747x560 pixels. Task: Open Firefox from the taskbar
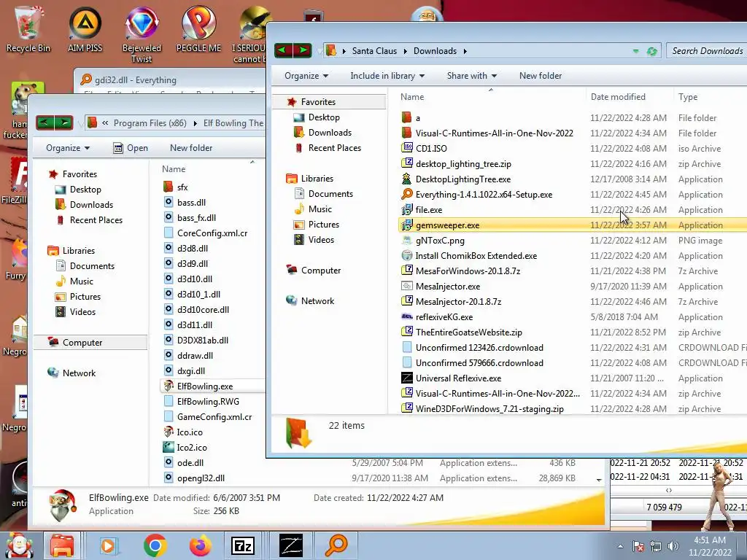click(200, 545)
